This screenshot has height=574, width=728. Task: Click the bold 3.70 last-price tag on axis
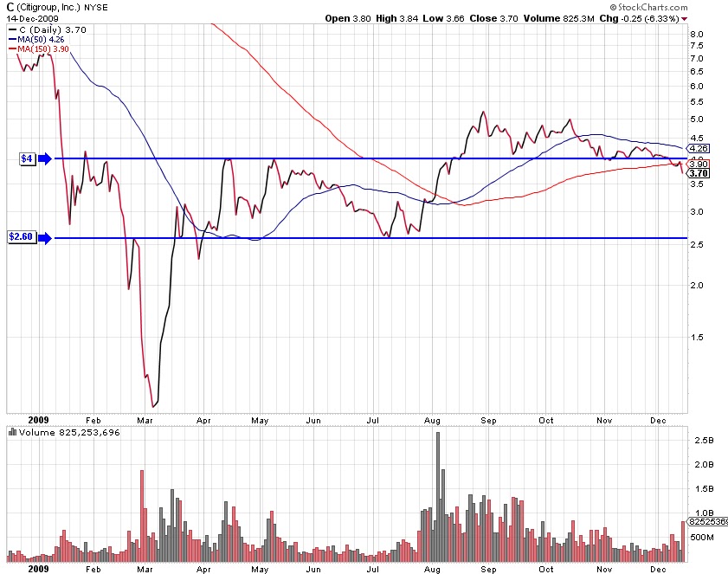pyautogui.click(x=698, y=174)
